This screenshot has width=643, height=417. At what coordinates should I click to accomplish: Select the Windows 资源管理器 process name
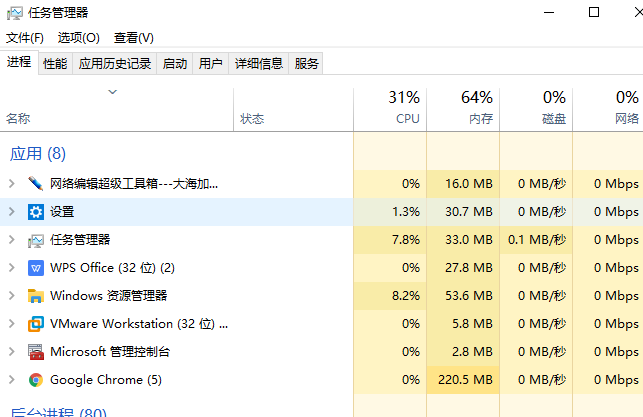(109, 296)
